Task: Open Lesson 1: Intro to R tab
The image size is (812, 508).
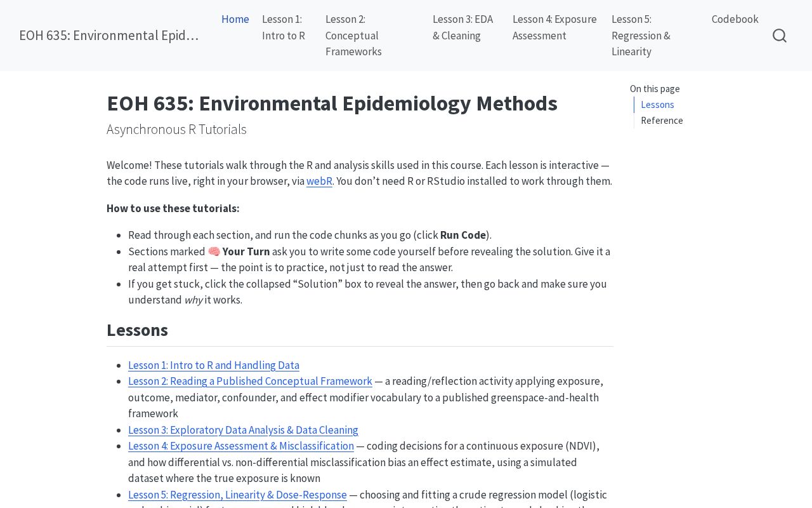Action: pyautogui.click(x=284, y=27)
